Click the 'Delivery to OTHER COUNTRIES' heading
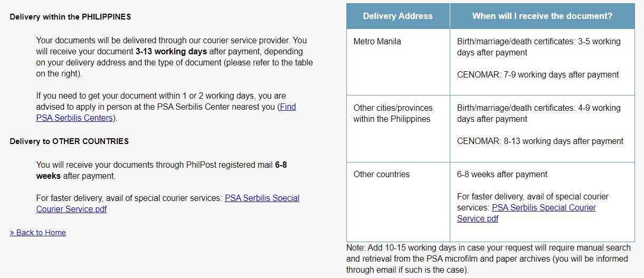Screen dimensions: 644x278 (69, 141)
